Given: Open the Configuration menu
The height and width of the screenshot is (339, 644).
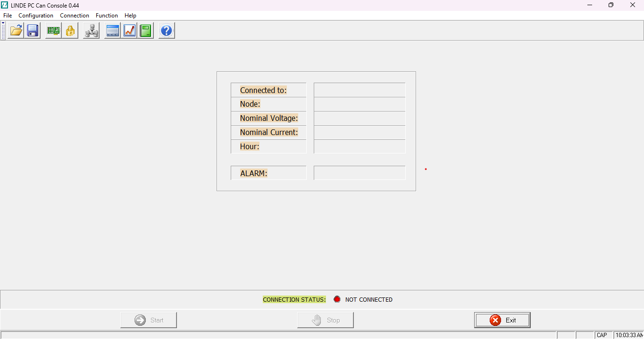Looking at the screenshot, I should coord(36,16).
